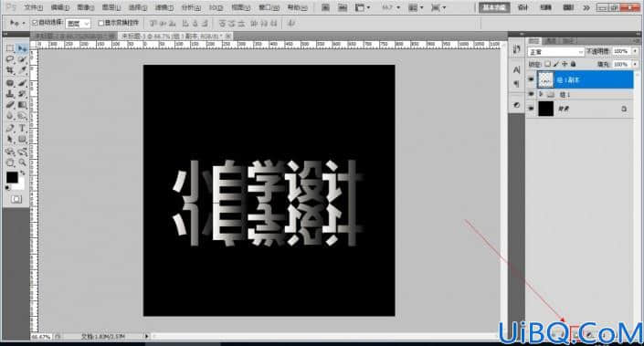The width and height of the screenshot is (644, 346).
Task: Hide the black Background layer
Action: pos(531,109)
